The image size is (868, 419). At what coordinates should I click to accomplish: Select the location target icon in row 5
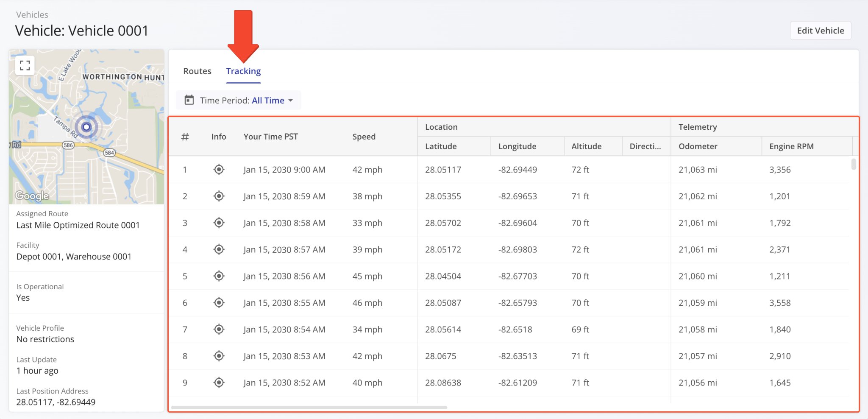pyautogui.click(x=219, y=276)
